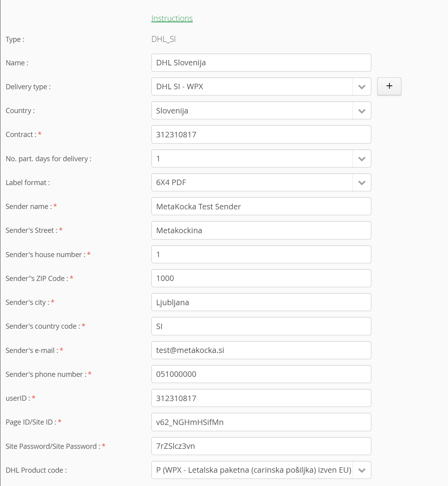Click the Site Password input field

coord(261,446)
